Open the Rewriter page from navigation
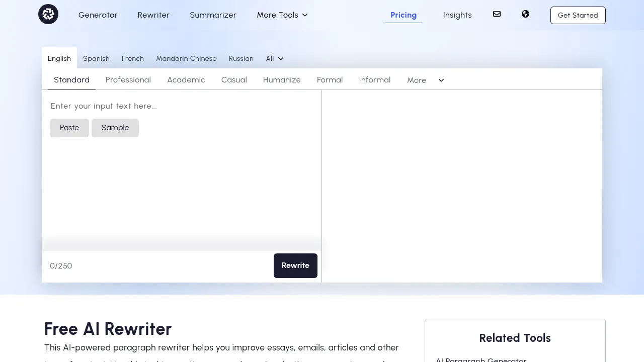644x362 pixels. (153, 15)
